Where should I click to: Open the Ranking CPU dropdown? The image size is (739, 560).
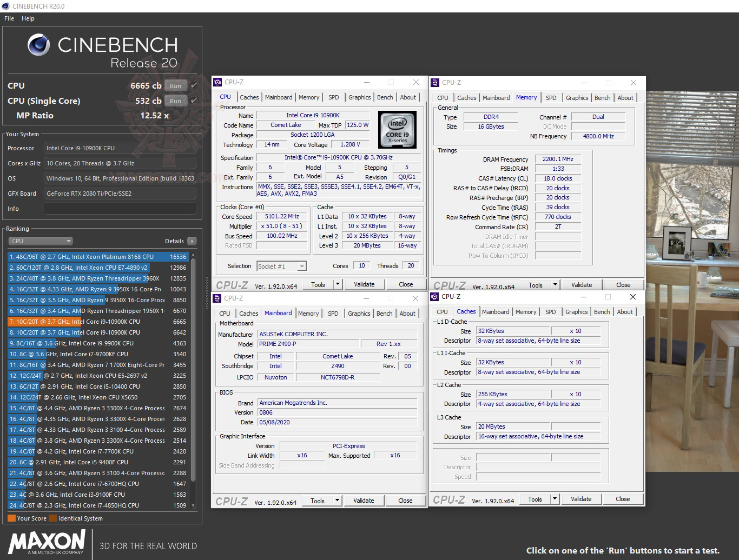pos(40,241)
